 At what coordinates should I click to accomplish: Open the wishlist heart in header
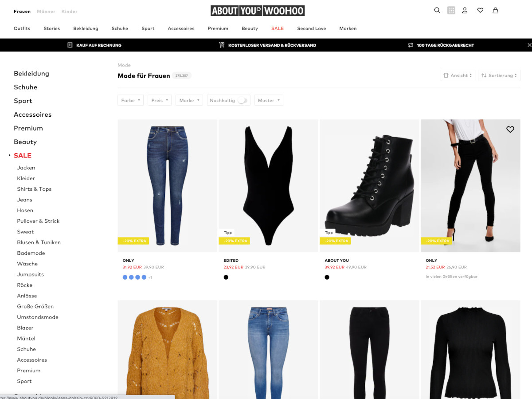point(480,10)
